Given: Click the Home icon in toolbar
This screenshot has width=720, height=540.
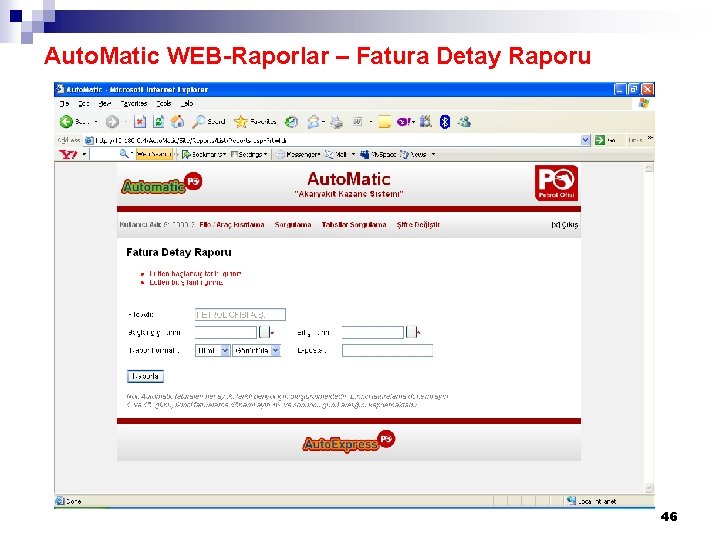Looking at the screenshot, I should 177,122.
